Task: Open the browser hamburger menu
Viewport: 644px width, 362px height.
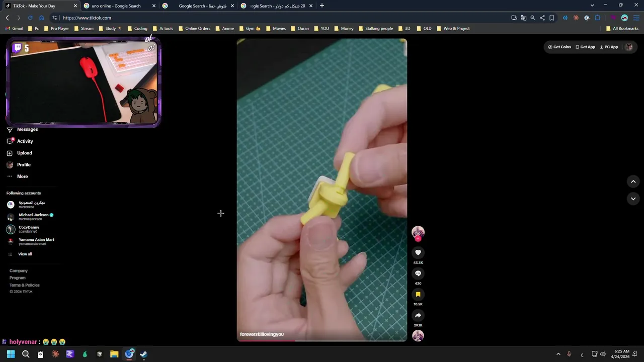Action: click(635, 18)
